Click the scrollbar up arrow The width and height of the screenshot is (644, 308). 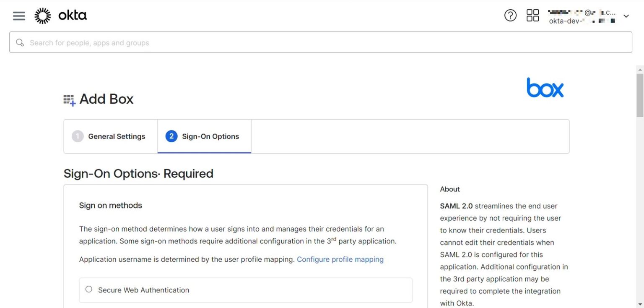[x=639, y=69]
